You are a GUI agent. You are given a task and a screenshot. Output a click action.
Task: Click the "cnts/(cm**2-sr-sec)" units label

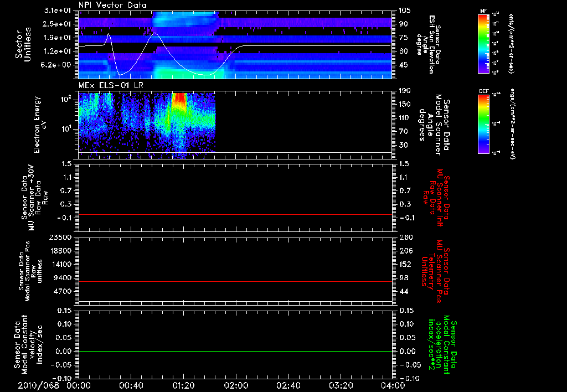tap(511, 44)
